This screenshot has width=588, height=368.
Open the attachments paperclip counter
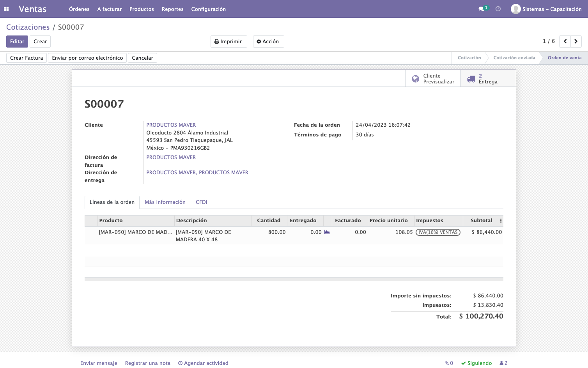[449, 363]
